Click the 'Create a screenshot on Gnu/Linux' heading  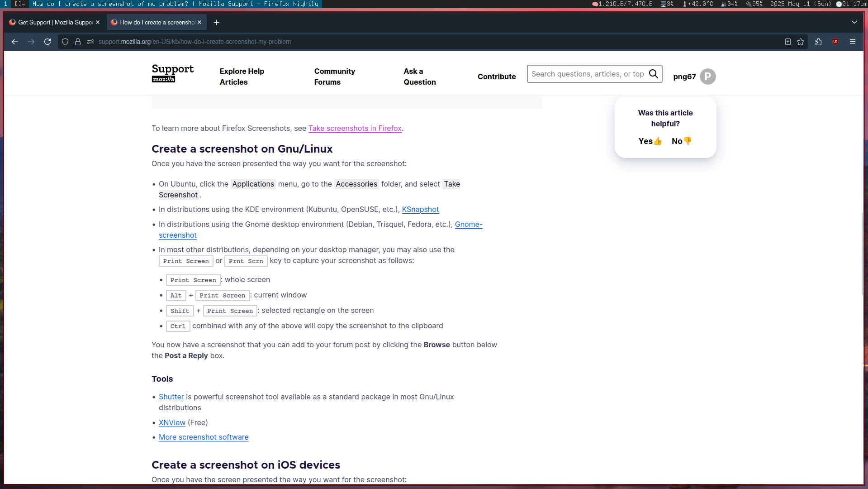(242, 149)
